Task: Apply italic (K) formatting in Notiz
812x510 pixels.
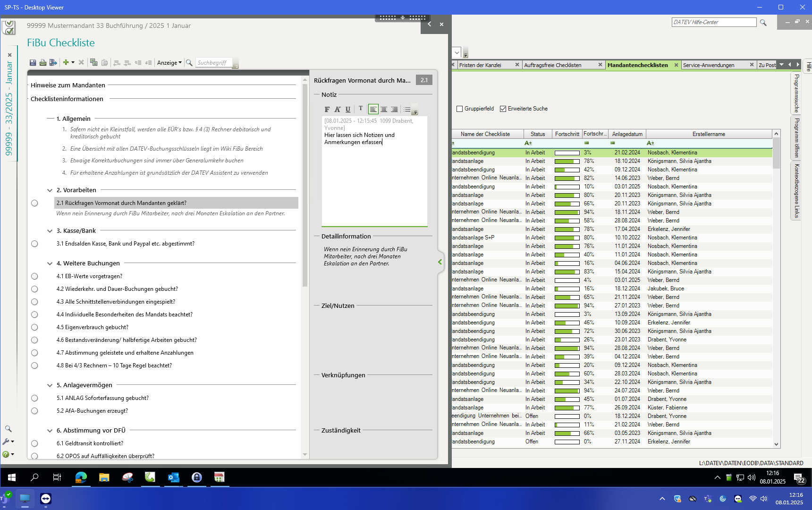Action: 338,109
